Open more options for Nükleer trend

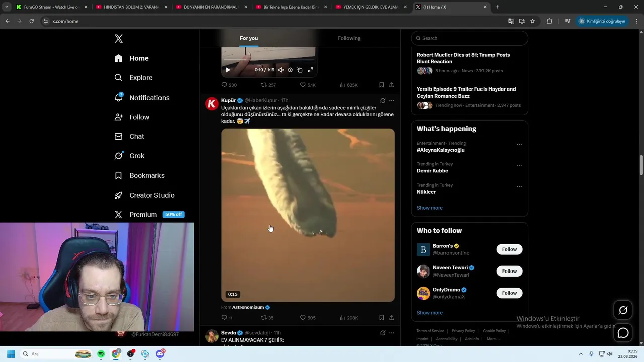click(519, 186)
